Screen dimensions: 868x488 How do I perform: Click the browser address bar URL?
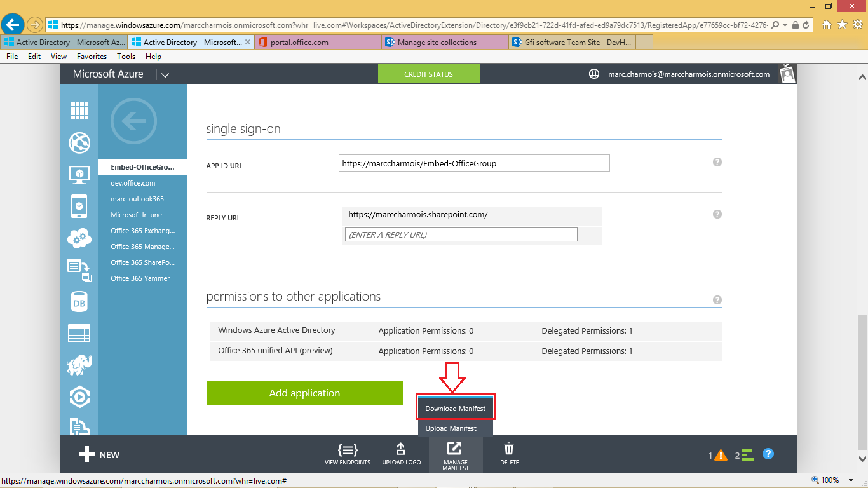coord(413,25)
